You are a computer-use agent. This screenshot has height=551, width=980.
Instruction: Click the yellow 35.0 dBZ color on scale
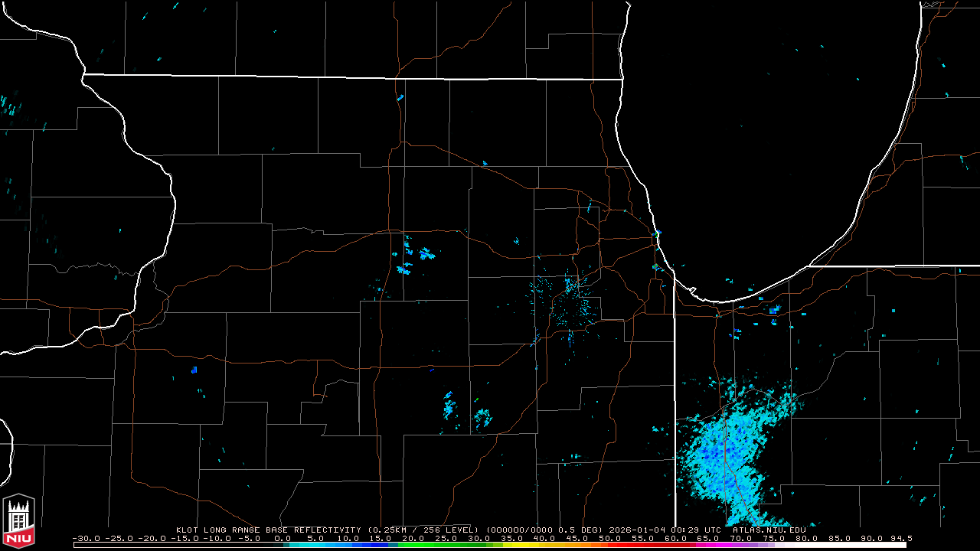(x=511, y=545)
